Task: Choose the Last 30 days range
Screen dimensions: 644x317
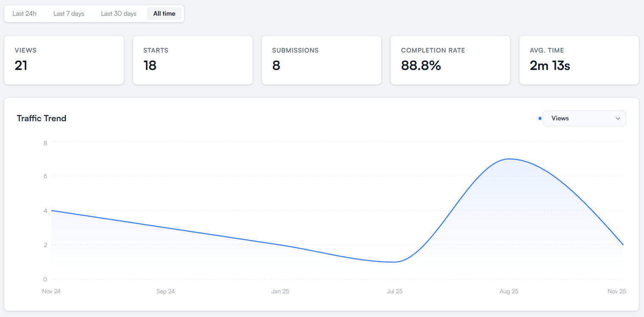Action: tap(119, 14)
